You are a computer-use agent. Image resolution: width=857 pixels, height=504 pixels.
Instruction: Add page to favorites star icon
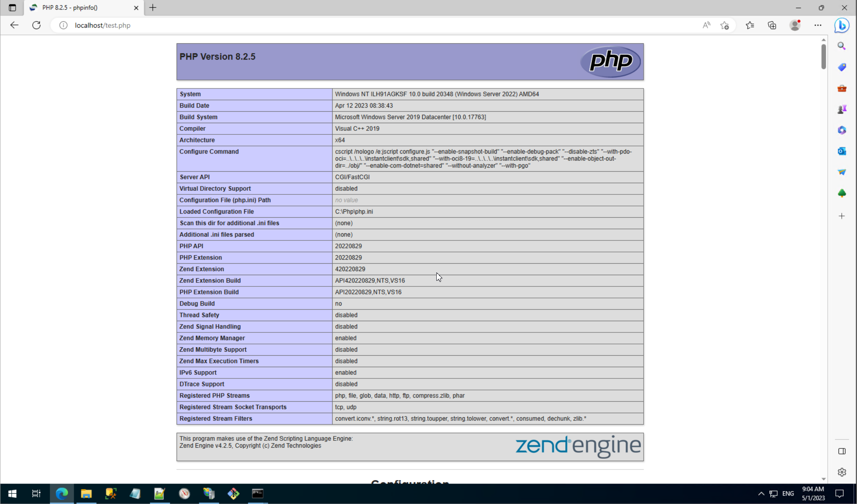[725, 25]
